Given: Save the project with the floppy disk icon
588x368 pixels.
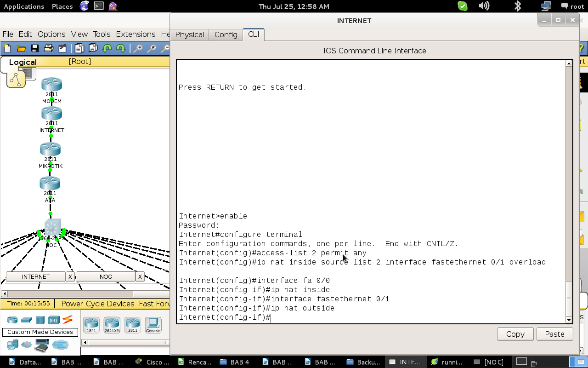Looking at the screenshot, I should (35, 48).
